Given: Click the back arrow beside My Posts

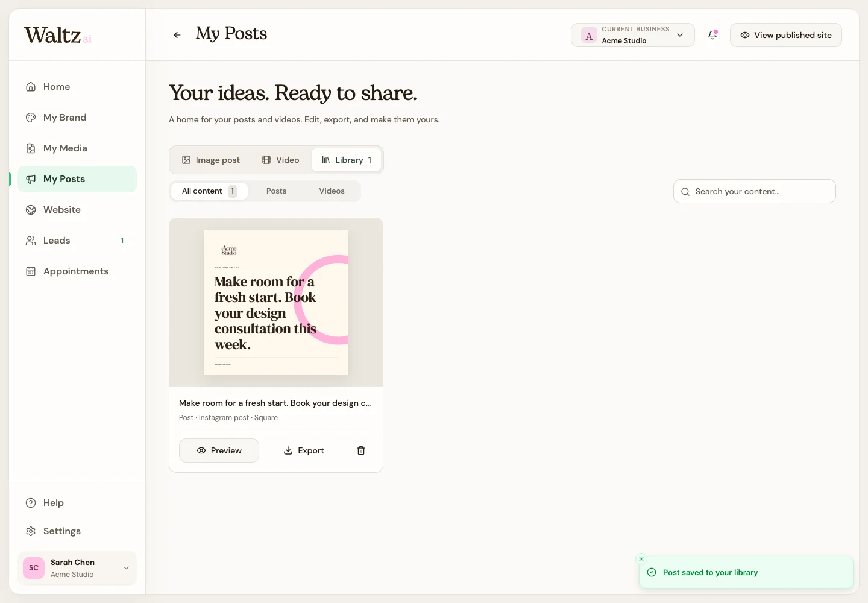Looking at the screenshot, I should (177, 35).
